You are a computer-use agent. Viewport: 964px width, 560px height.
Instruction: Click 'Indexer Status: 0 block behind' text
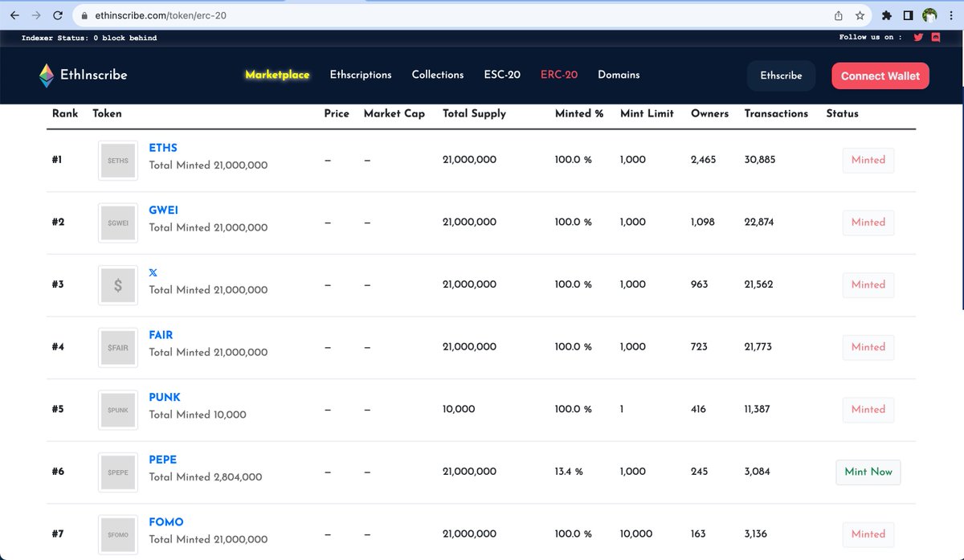(x=89, y=38)
